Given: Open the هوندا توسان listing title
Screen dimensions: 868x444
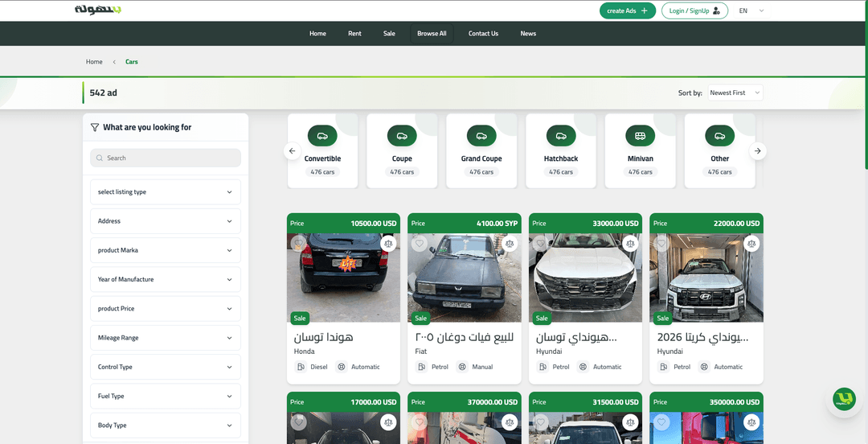Looking at the screenshot, I should 323,337.
